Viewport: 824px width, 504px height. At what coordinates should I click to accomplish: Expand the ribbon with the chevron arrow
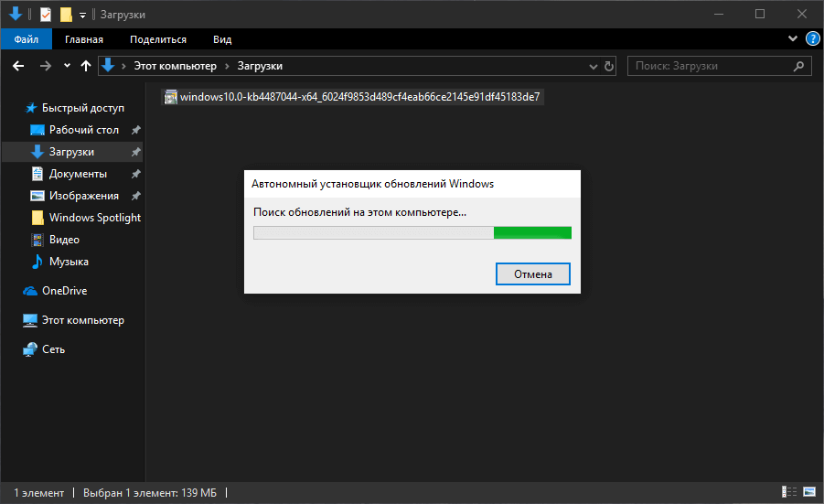tap(793, 39)
